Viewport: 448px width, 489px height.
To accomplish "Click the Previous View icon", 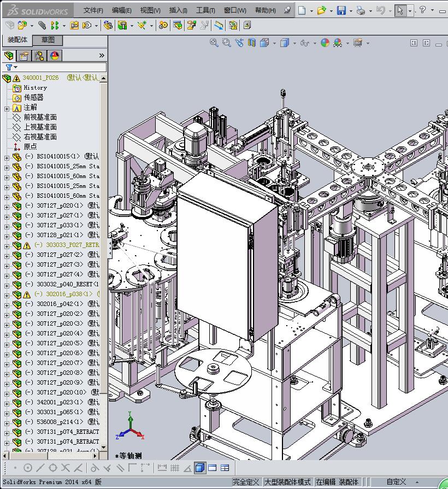I will 239,43.
